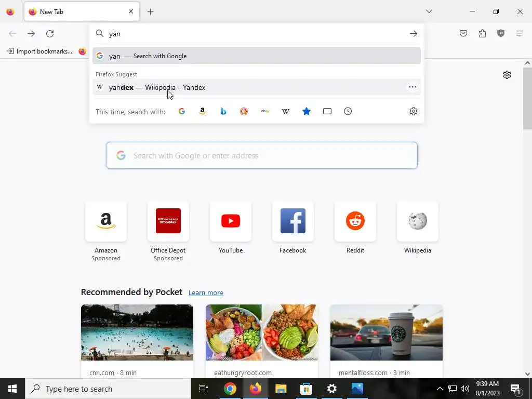Open a new tab with the plus button
Image resolution: width=532 pixels, height=399 pixels.
tap(150, 12)
